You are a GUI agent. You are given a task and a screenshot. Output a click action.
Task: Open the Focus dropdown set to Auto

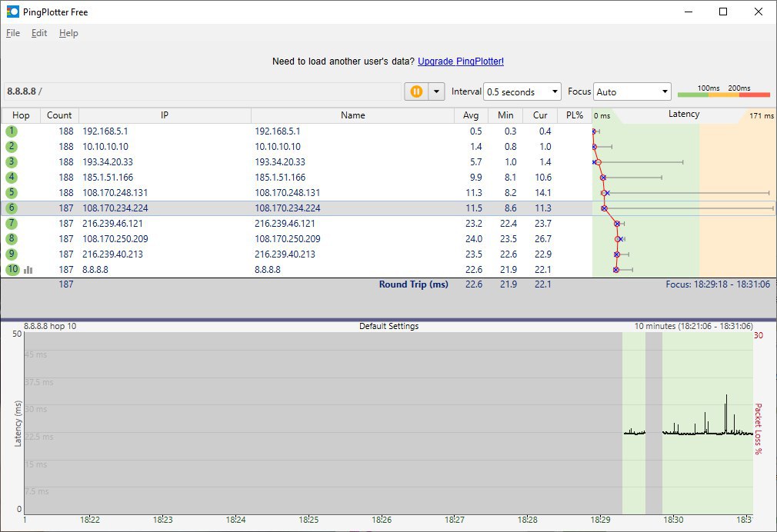pyautogui.click(x=632, y=91)
